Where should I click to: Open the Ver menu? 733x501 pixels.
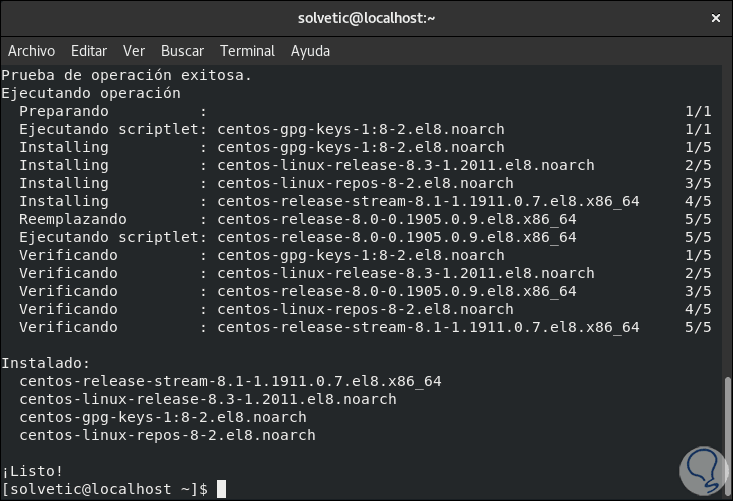click(134, 51)
